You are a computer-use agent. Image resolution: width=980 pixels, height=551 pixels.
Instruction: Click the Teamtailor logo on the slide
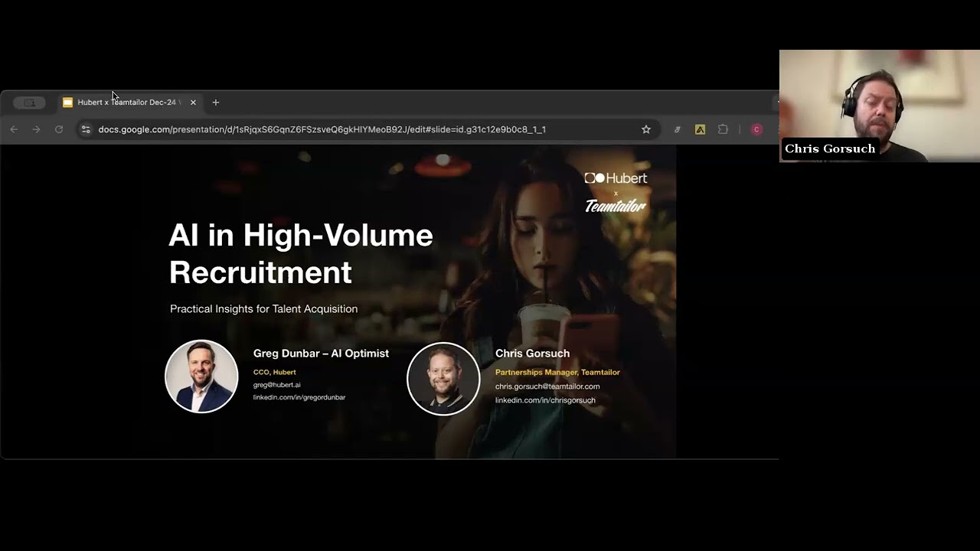[x=616, y=206]
